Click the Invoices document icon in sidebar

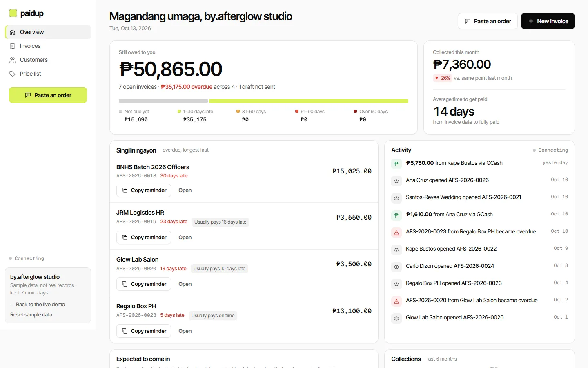[13, 46]
